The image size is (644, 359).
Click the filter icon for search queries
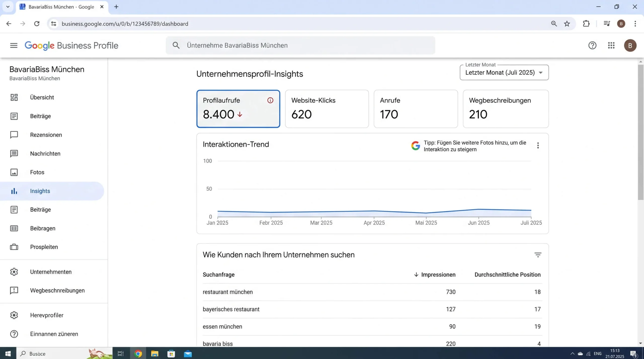[x=538, y=255]
